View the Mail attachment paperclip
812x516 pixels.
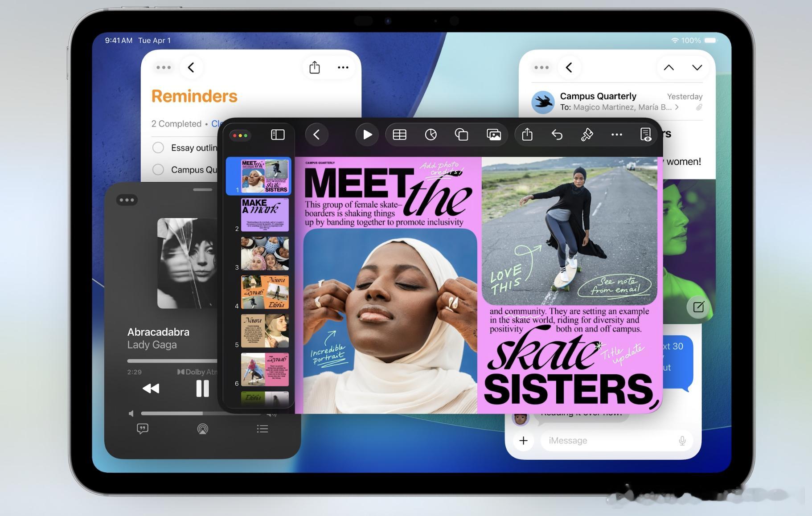tap(699, 107)
